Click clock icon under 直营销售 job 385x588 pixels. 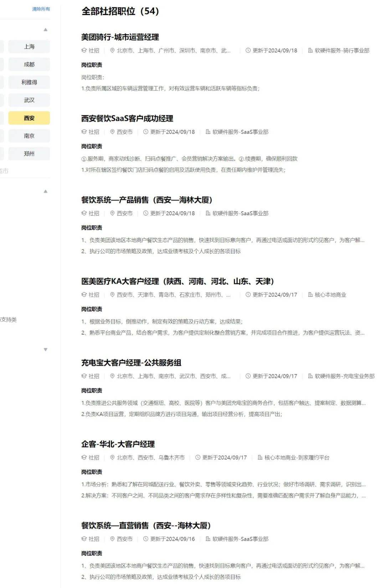coord(146,539)
